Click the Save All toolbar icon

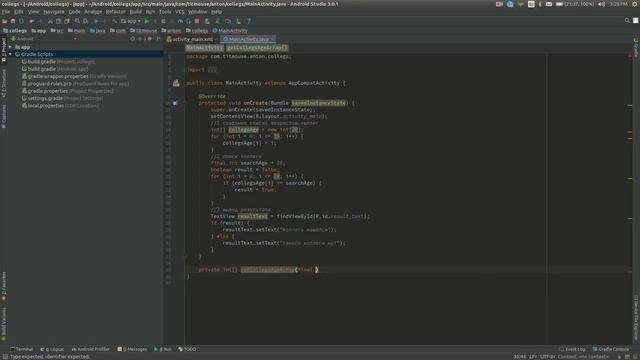(x=13, y=21)
